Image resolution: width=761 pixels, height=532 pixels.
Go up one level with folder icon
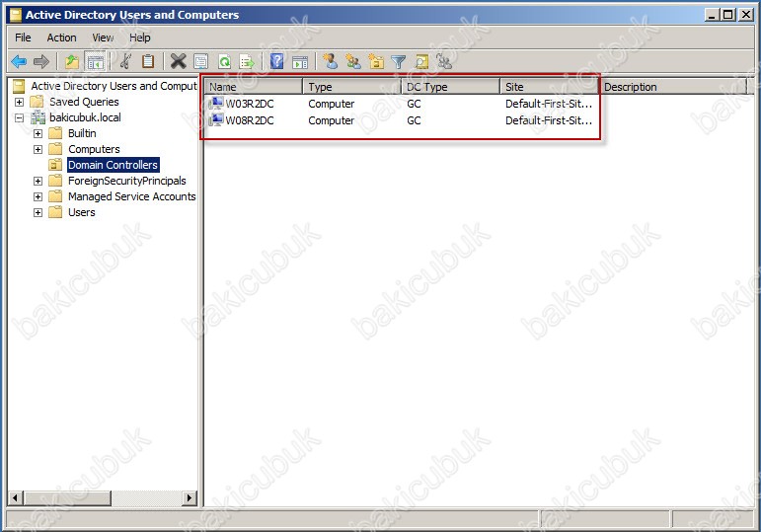pyautogui.click(x=72, y=61)
